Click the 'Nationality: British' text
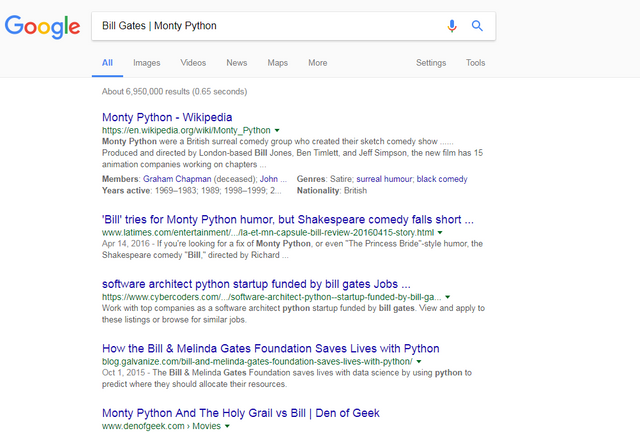This screenshot has width=640, height=433. click(332, 191)
